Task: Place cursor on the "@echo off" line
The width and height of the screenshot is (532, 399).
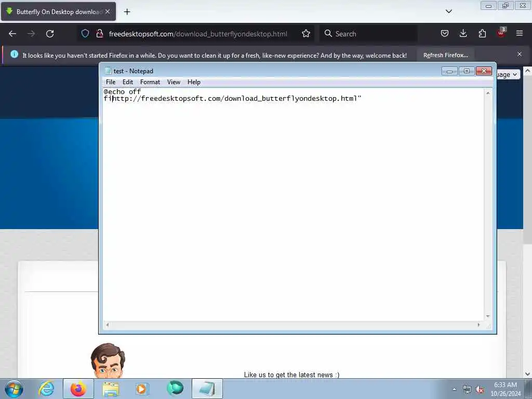Action: [122, 91]
